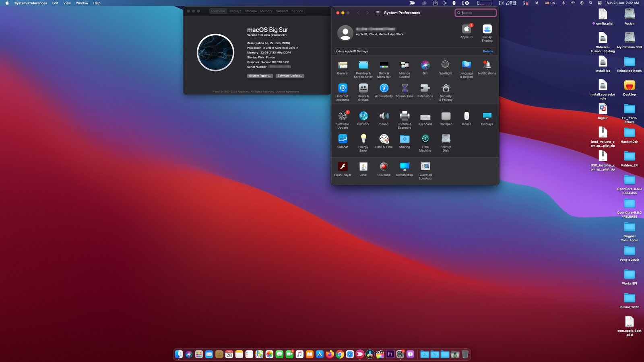Open Software Update preference pane
The image size is (644, 362).
pos(343,116)
